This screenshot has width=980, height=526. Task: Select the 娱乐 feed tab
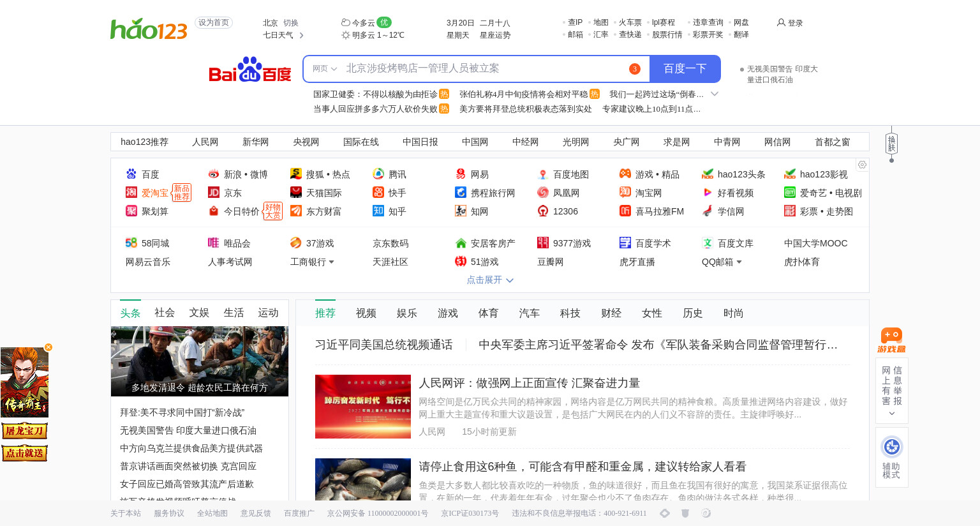click(407, 313)
